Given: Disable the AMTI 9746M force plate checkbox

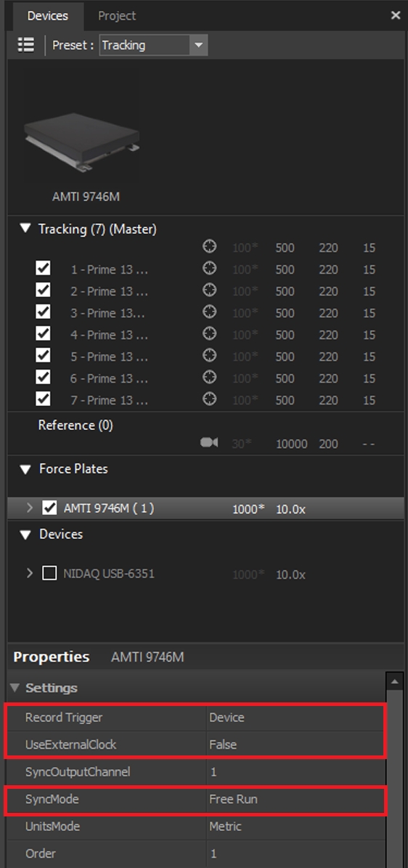Looking at the screenshot, I should 50,508.
